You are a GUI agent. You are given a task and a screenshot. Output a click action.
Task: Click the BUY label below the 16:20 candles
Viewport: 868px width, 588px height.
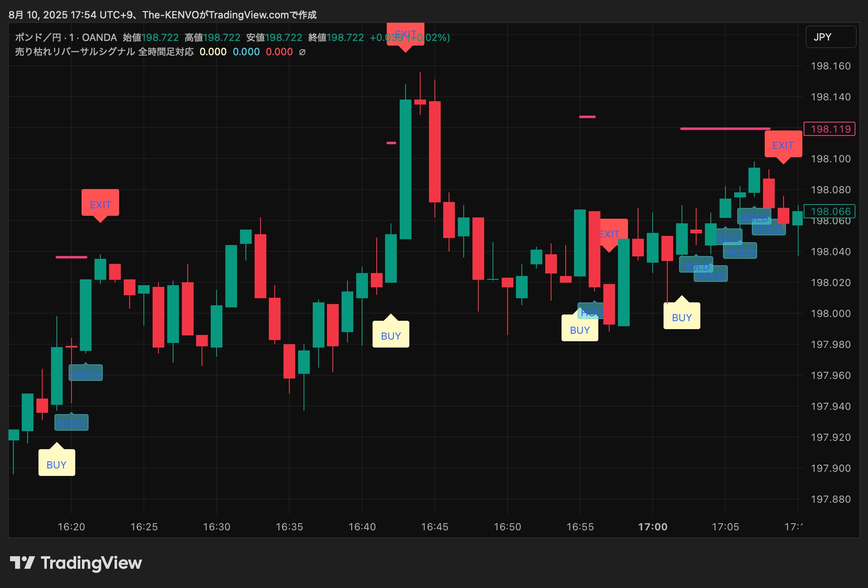click(x=57, y=464)
